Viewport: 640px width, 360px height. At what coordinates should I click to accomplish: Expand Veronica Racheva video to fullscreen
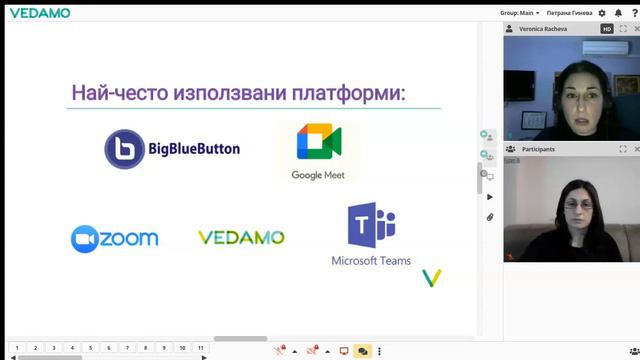coord(623,29)
